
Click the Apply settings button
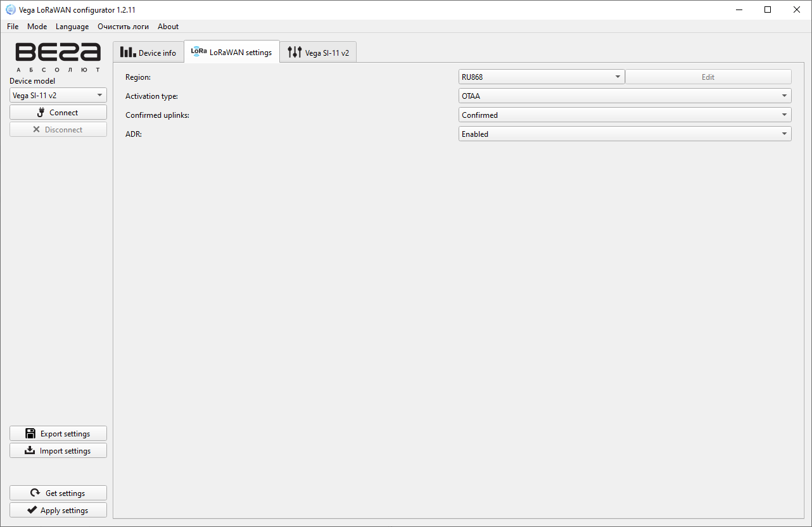coord(58,510)
